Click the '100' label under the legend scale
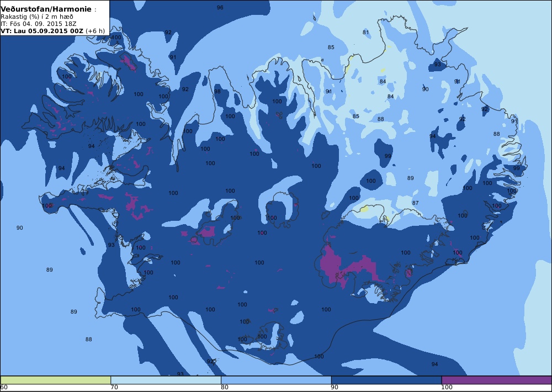This screenshot has width=552, height=392. (447, 388)
